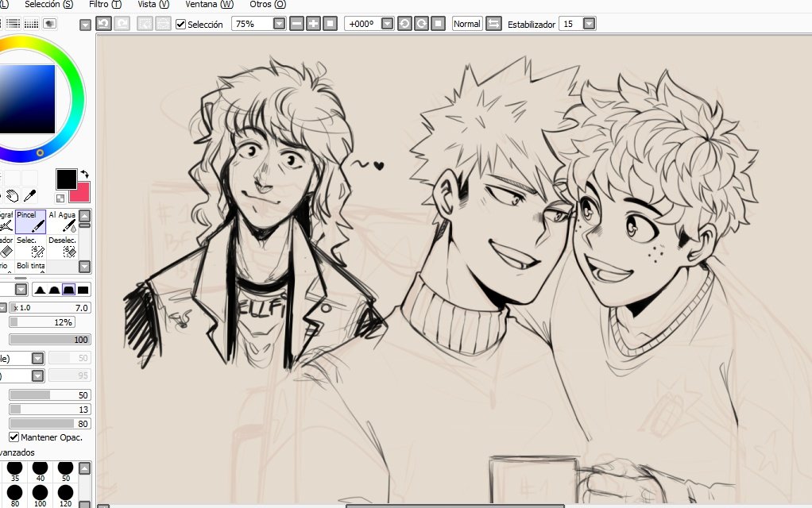This screenshot has height=508, width=812.
Task: Click the Normal display mode button
Action: [x=467, y=24]
